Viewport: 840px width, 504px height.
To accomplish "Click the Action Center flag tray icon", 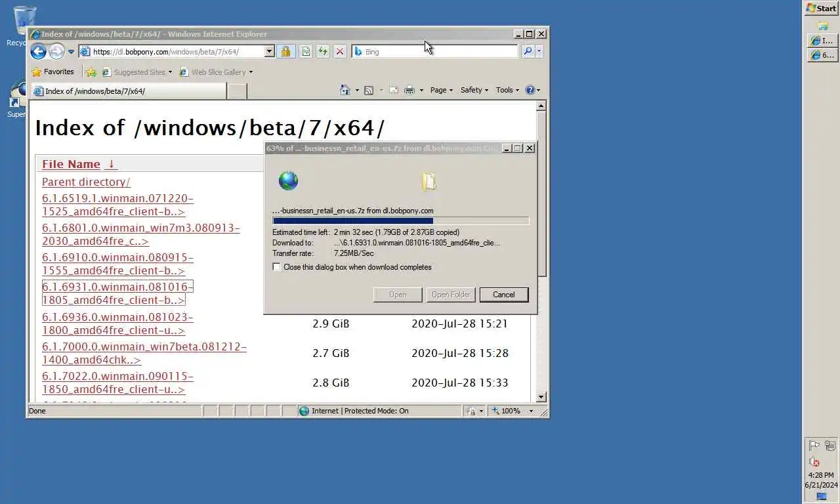I will (x=814, y=445).
